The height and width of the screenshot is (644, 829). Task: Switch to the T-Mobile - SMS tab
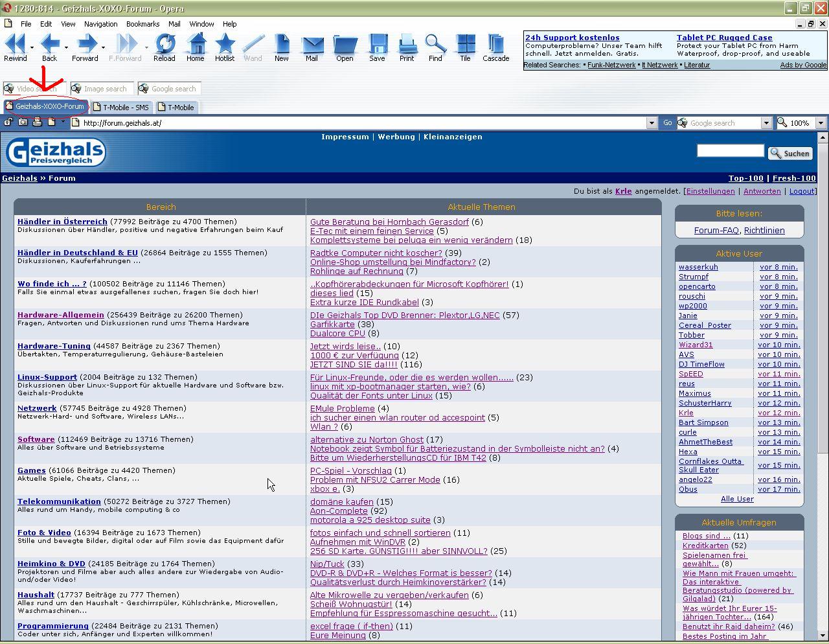click(121, 107)
